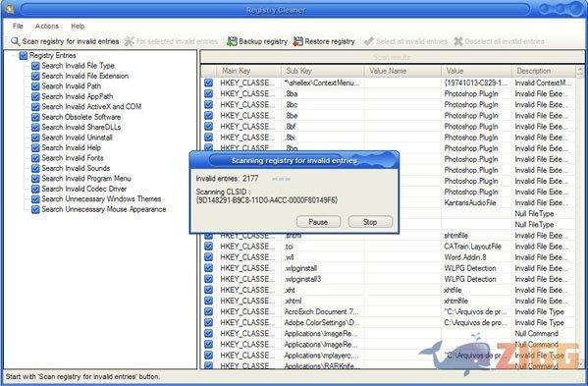Sort by Sub Key column header
The height and width of the screenshot is (386, 588).
point(323,71)
